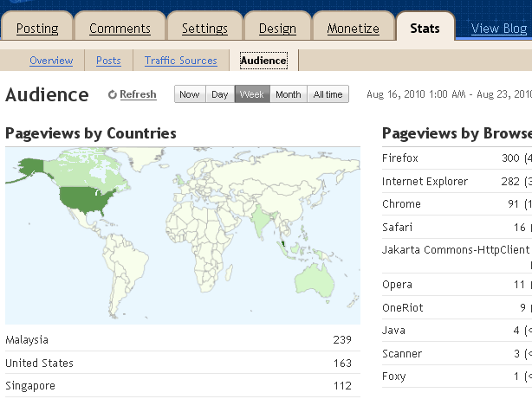Screen dimensions: 532x399
Task: Click the United States on the map
Action: [x=85, y=200]
